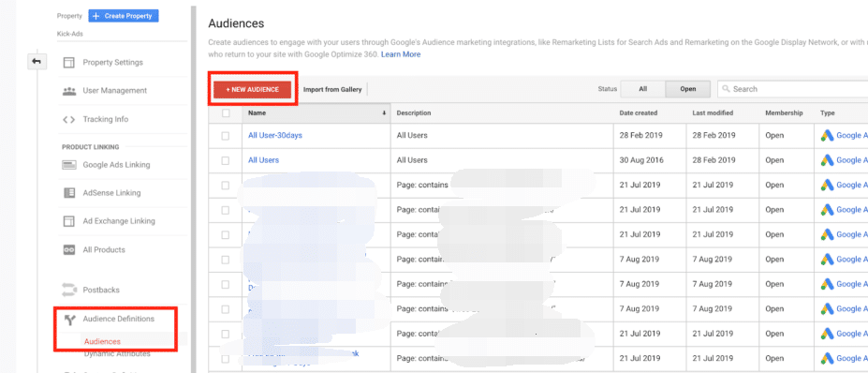Screen dimensions: 868x373
Task: Click the All Products link icon
Action: (68, 249)
